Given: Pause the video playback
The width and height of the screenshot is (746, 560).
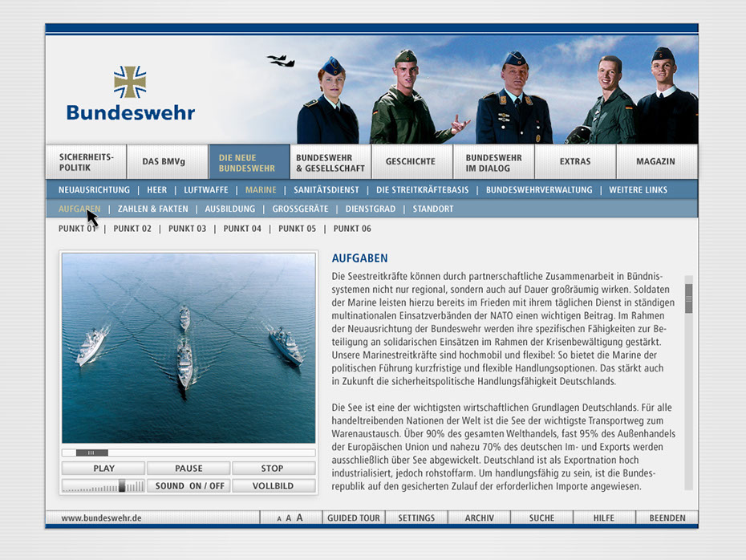Looking at the screenshot, I should pyautogui.click(x=189, y=469).
